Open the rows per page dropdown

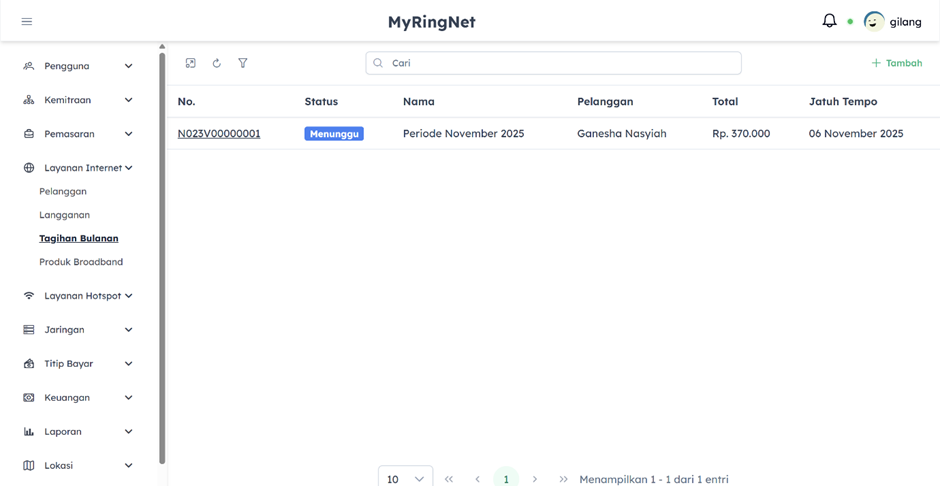coord(405,478)
